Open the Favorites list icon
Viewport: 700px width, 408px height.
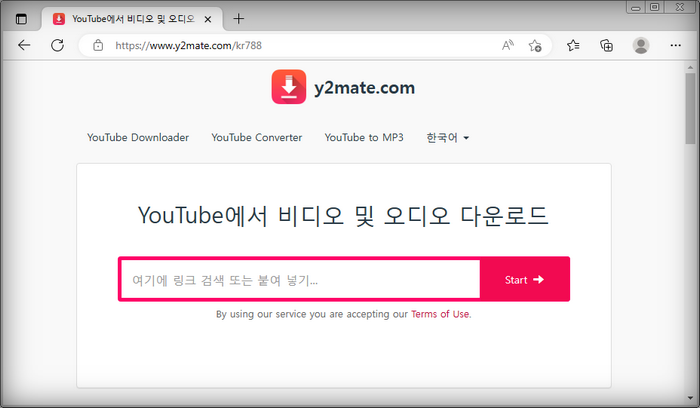coord(573,45)
